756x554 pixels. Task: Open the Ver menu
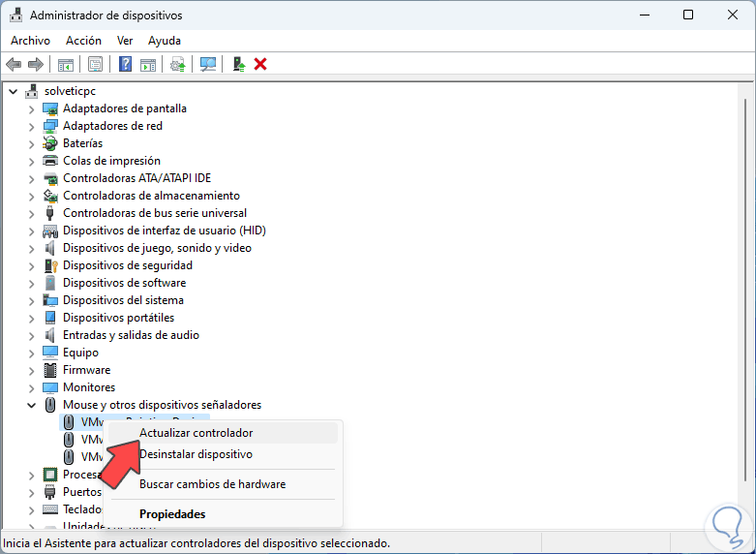click(x=125, y=41)
